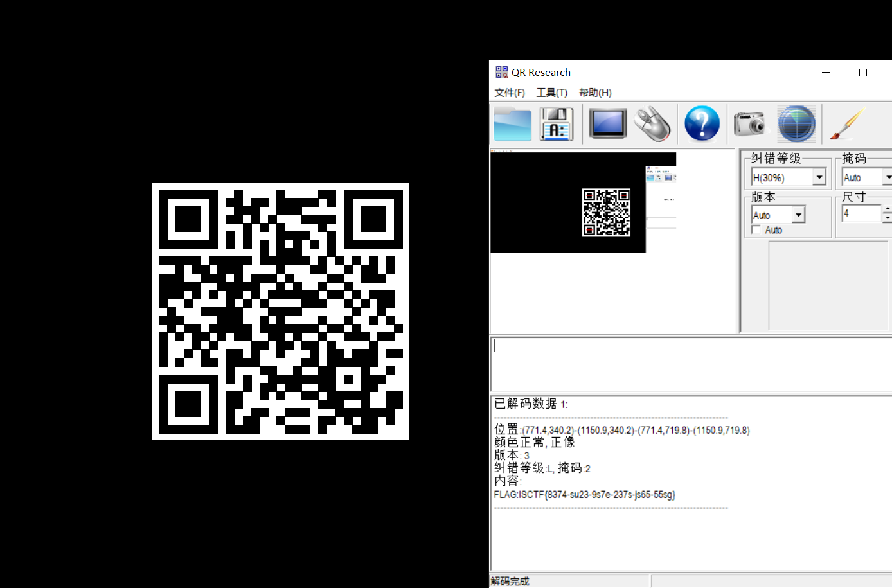The image size is (892, 588).
Task: Click the large QR code image
Action: pyautogui.click(x=280, y=311)
